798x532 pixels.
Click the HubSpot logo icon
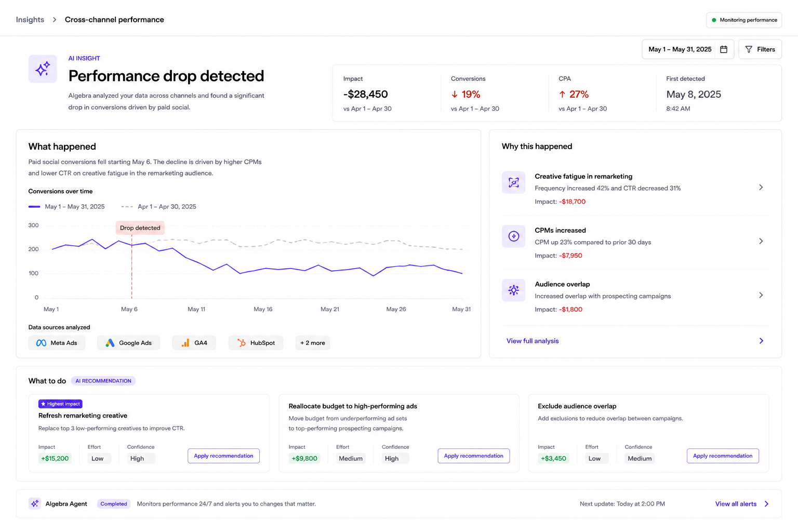pyautogui.click(x=242, y=343)
